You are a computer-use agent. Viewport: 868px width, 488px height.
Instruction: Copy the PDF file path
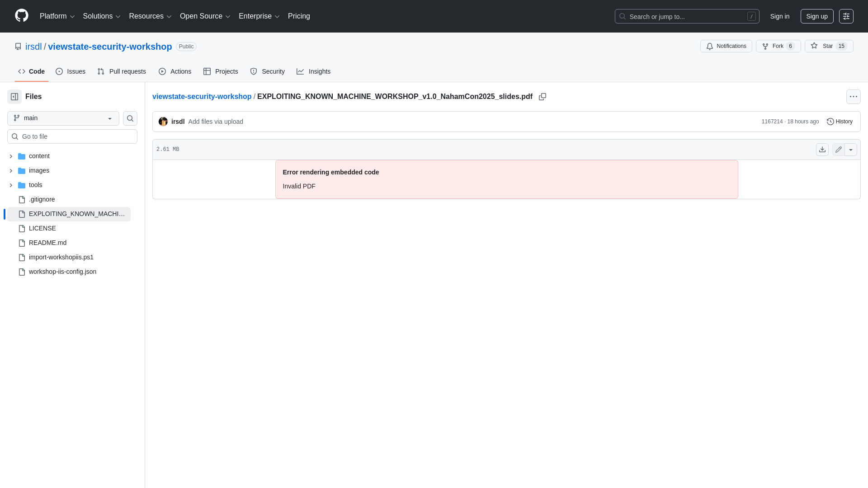point(542,97)
